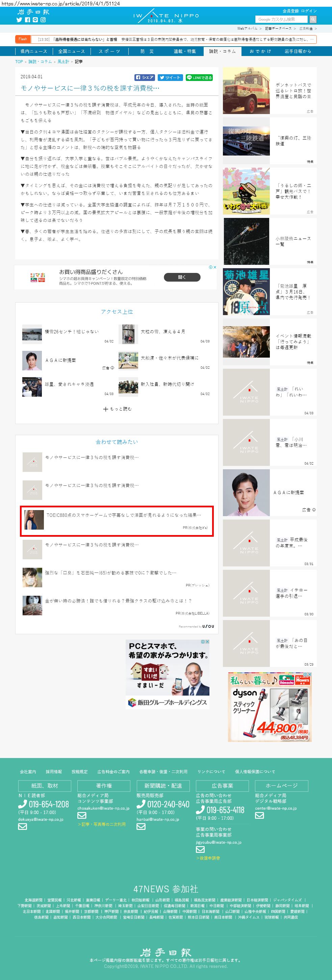
Task: Open the 防災 menu tab
Action: point(147,51)
